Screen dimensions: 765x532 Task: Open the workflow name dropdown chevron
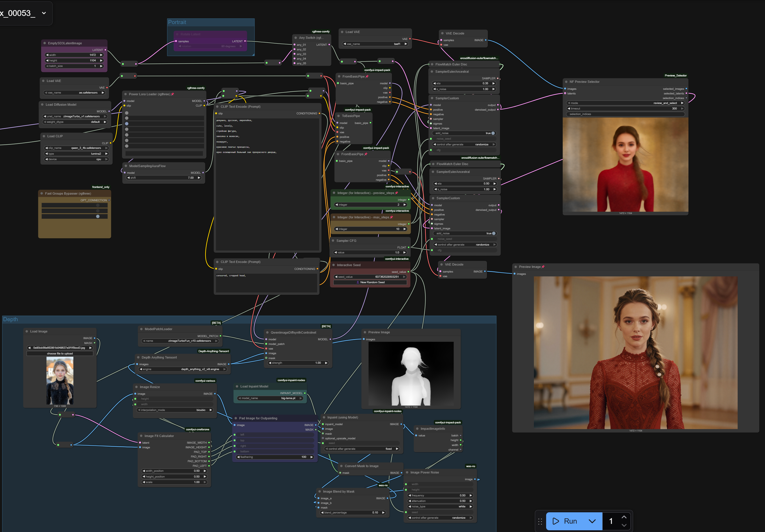44,13
